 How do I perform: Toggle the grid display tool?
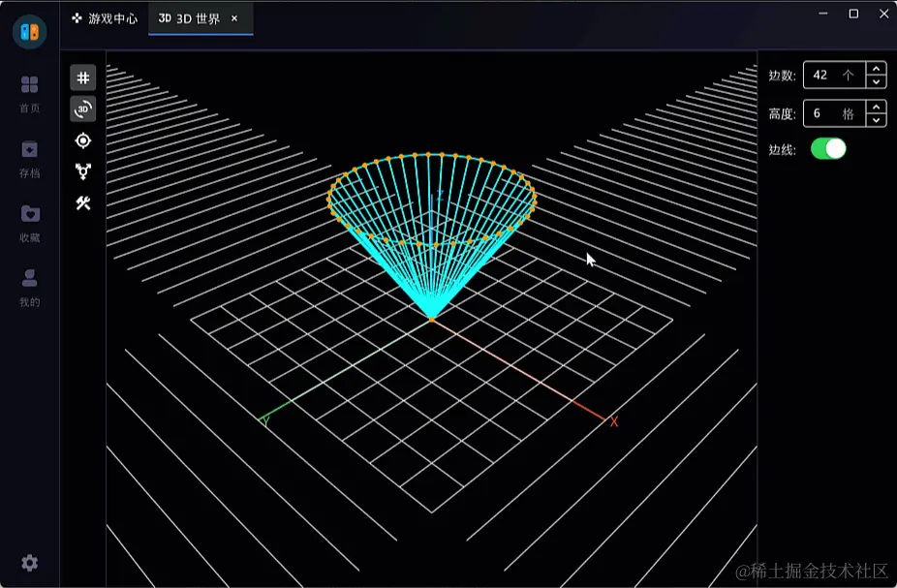83,77
